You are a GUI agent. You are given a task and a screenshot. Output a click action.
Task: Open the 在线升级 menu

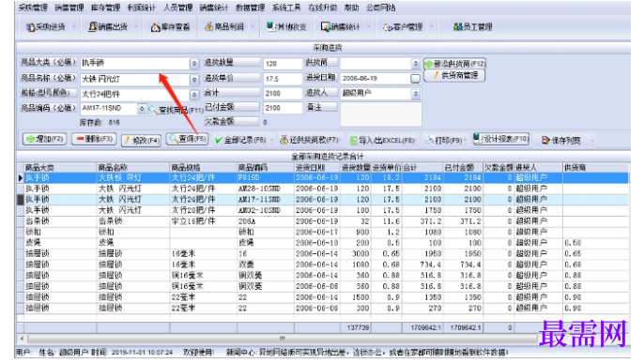(322, 8)
